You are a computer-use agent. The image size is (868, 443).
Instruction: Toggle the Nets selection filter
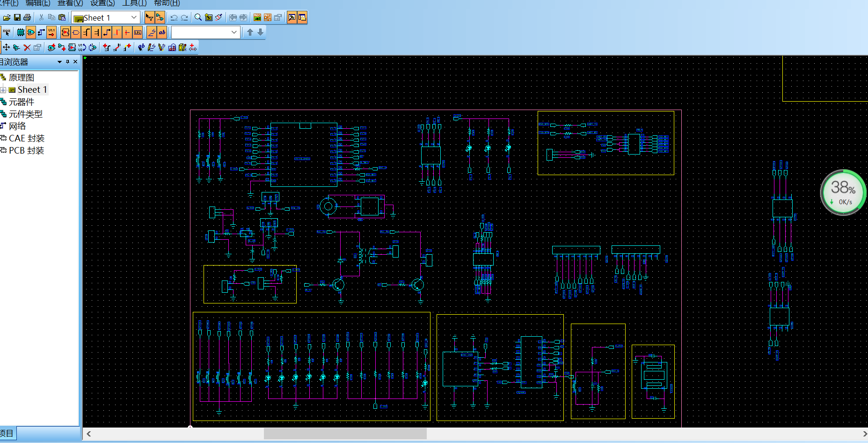coord(41,32)
